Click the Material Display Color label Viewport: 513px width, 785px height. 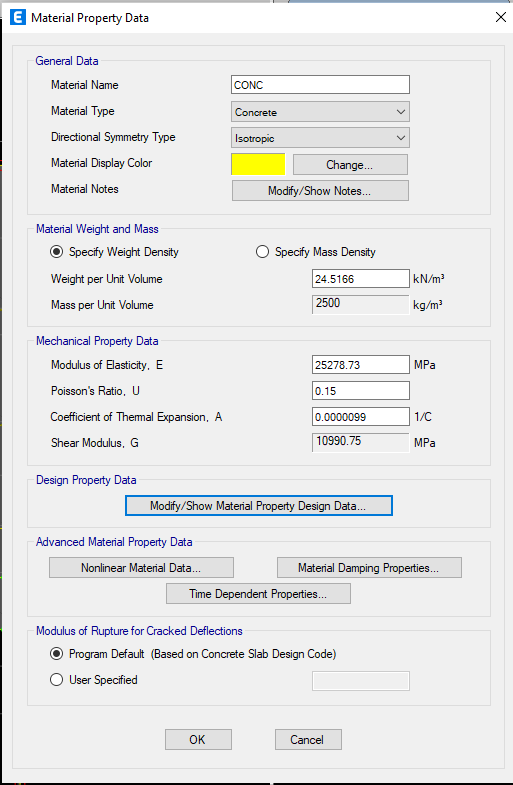click(x=102, y=163)
